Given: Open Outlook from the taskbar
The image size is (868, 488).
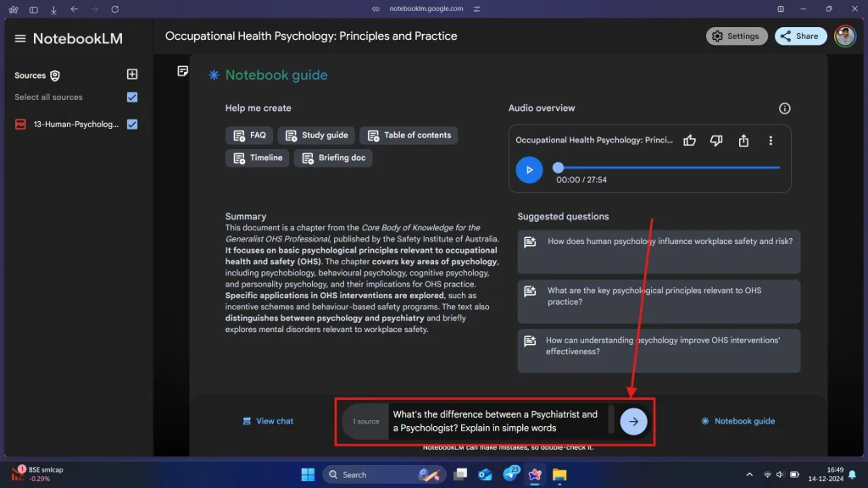Looking at the screenshot, I should (x=485, y=474).
